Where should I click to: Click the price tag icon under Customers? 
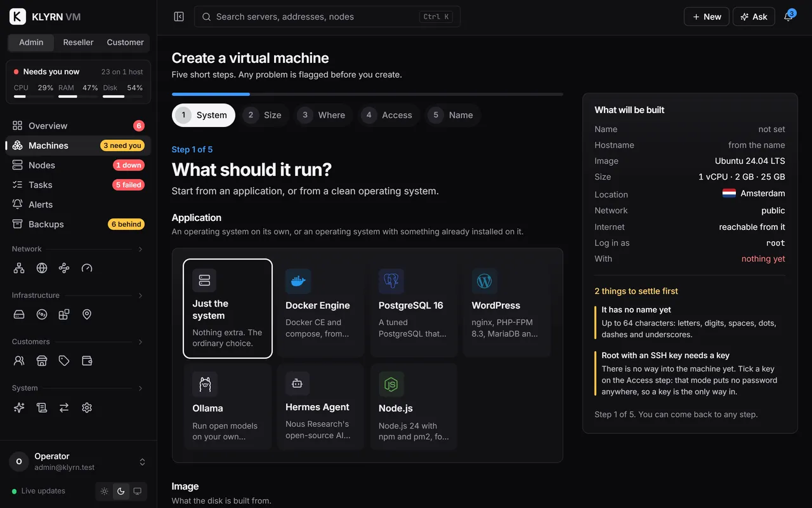point(64,361)
